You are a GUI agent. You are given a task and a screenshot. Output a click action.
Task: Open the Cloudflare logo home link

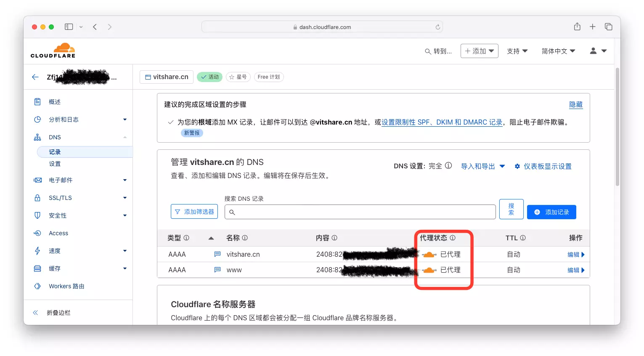53,50
